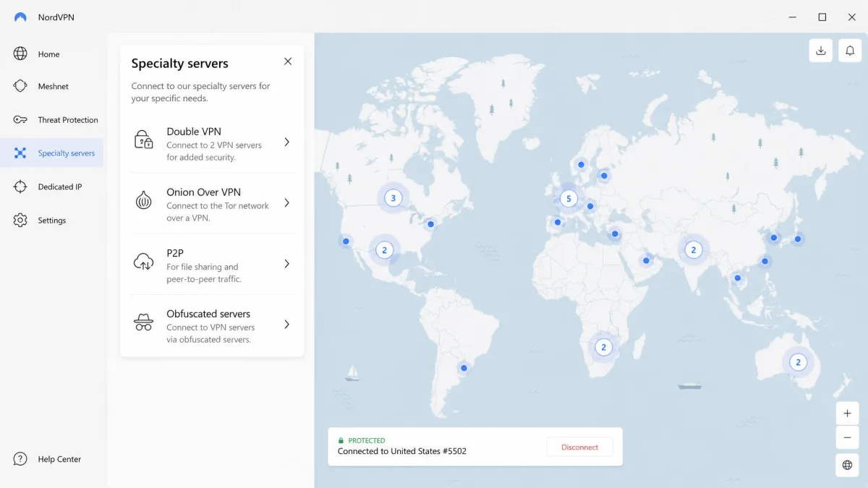Click the P2P title
The width and height of the screenshot is (868, 488).
(x=175, y=253)
